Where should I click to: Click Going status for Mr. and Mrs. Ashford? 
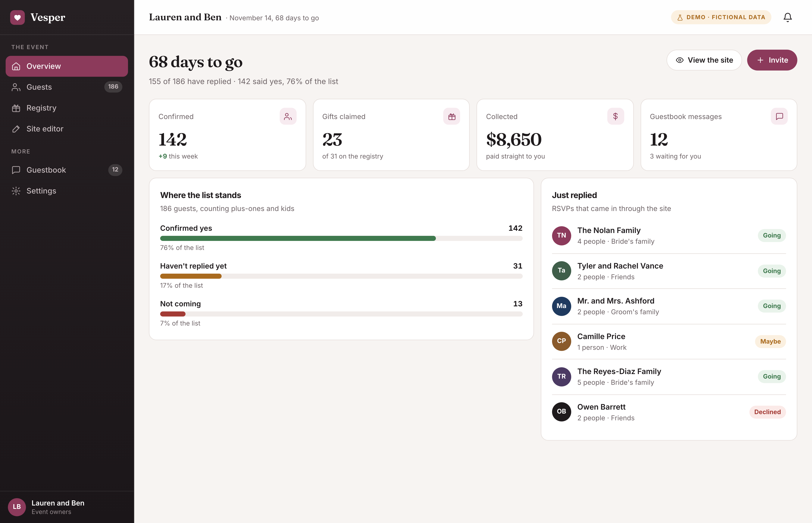[x=772, y=306]
